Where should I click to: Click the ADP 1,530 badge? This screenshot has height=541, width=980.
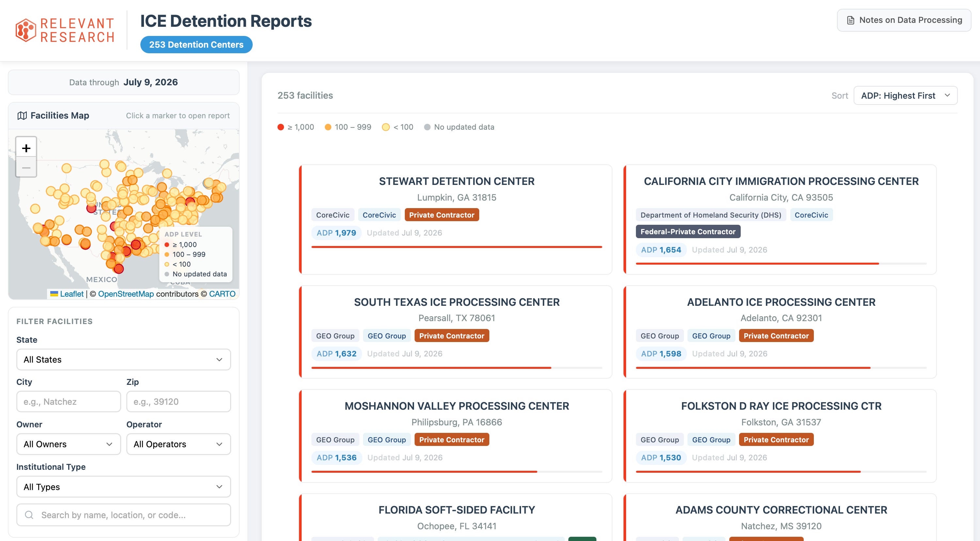coord(661,458)
